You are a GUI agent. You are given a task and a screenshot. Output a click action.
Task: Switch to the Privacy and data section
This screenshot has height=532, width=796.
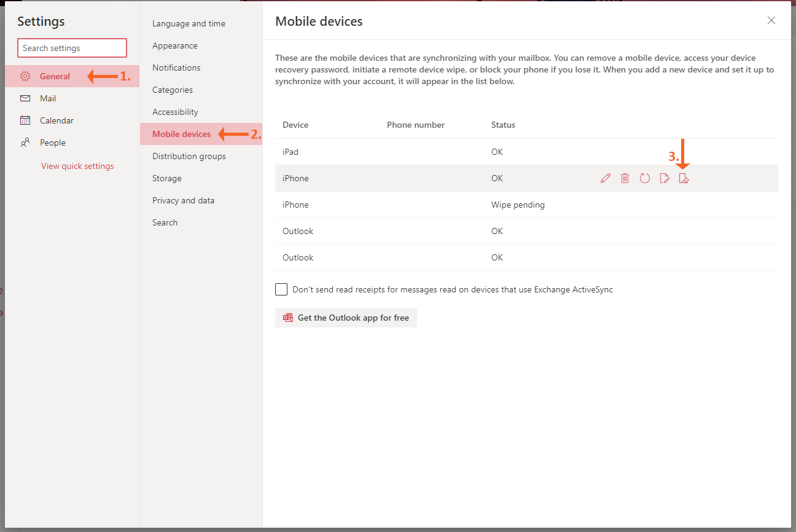[183, 200]
